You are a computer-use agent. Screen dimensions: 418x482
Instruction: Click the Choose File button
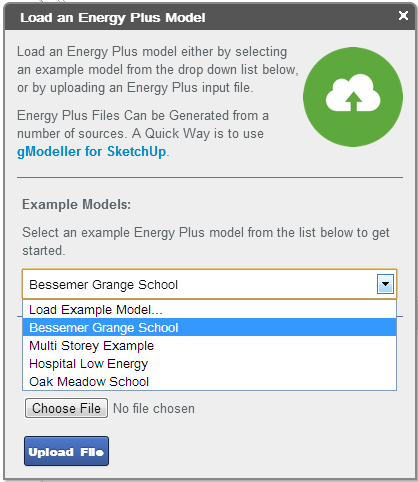[x=66, y=408]
